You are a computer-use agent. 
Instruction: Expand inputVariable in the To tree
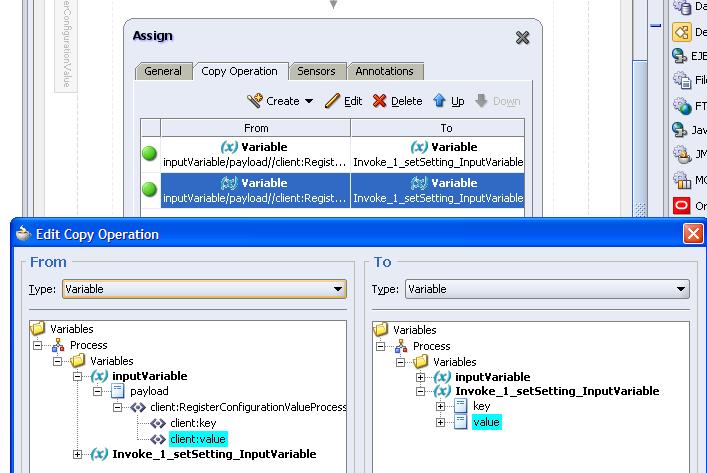click(x=420, y=377)
